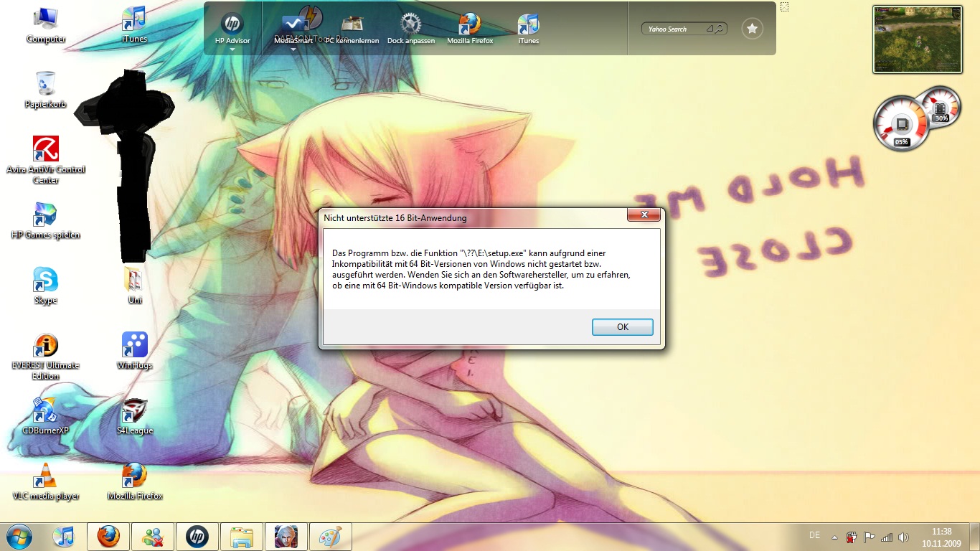The image size is (980, 551).
Task: Close the 'Nicht unterstützte 16 Bit-Anwendung' dialog
Action: (x=644, y=215)
